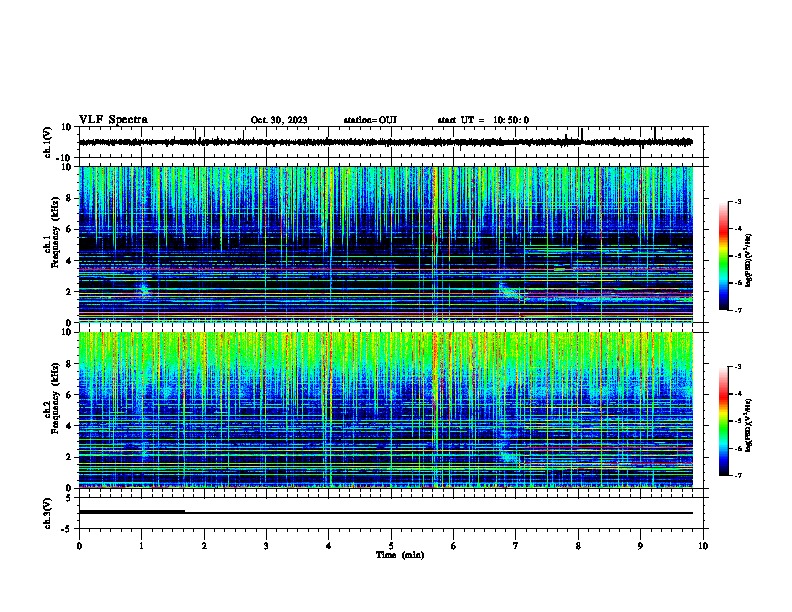Select the date "Oct. 30, 2023"
The height and width of the screenshot is (612, 792).
(279, 120)
